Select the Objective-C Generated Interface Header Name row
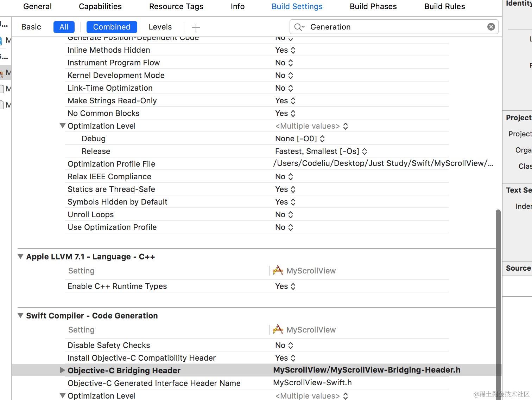This screenshot has width=532, height=400. pyautogui.click(x=257, y=383)
